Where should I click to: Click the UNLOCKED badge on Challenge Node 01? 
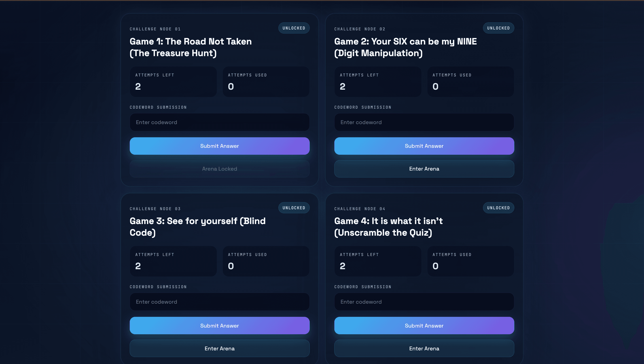[x=294, y=28]
